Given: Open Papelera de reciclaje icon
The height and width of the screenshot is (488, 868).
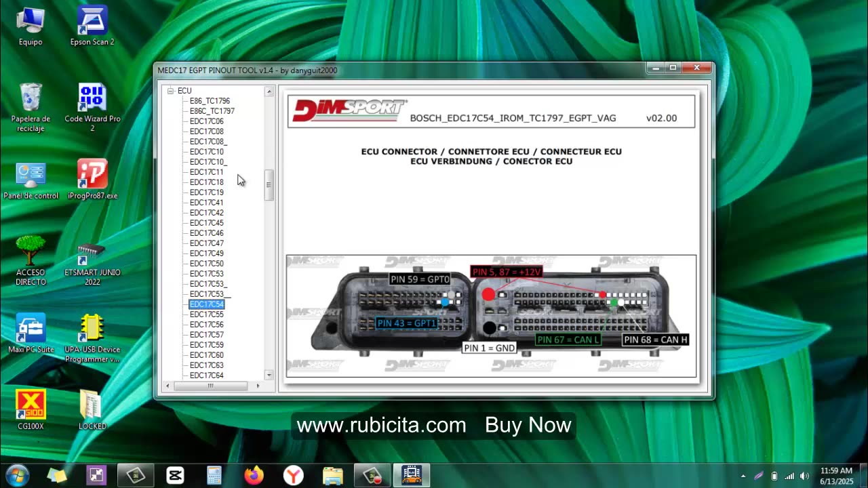Looking at the screenshot, I should (x=31, y=107).
